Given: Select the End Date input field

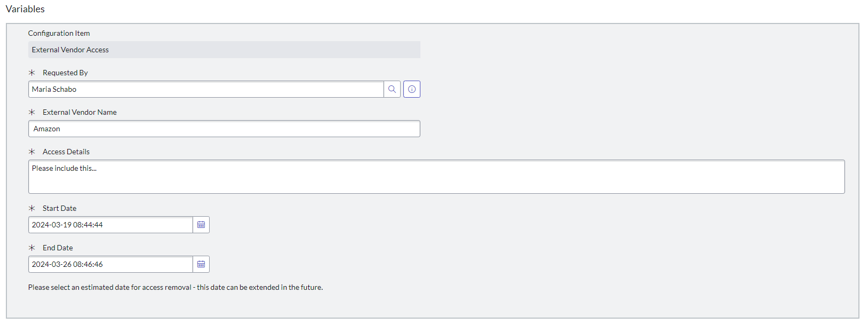Looking at the screenshot, I should [x=110, y=264].
